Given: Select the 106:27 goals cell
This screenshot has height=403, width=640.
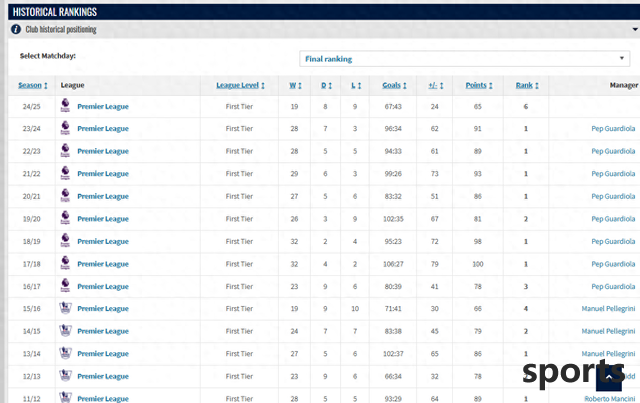Looking at the screenshot, I should 393,264.
